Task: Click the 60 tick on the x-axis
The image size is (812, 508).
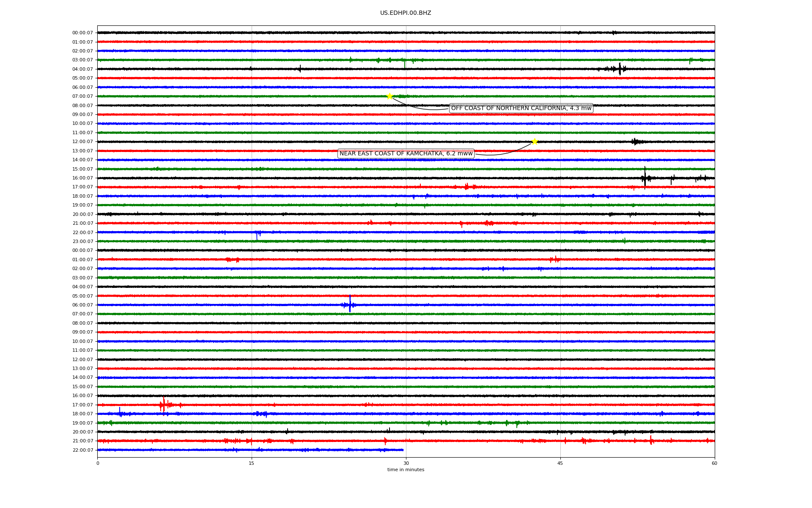Action: coord(714,463)
